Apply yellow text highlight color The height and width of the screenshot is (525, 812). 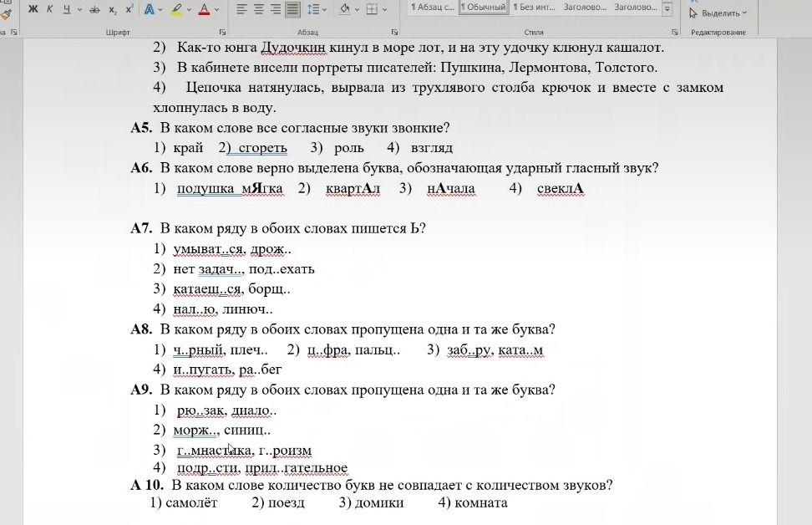pos(176,9)
